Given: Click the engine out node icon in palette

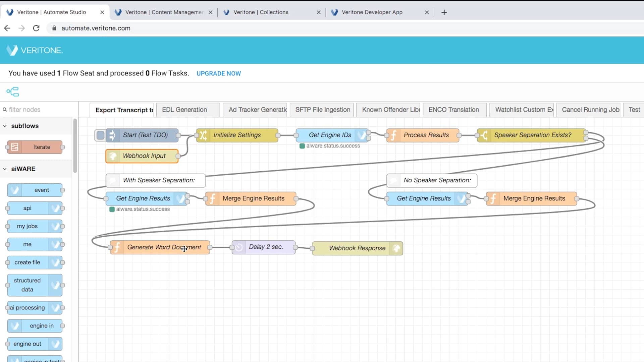Looking at the screenshot, I should coord(55,344).
